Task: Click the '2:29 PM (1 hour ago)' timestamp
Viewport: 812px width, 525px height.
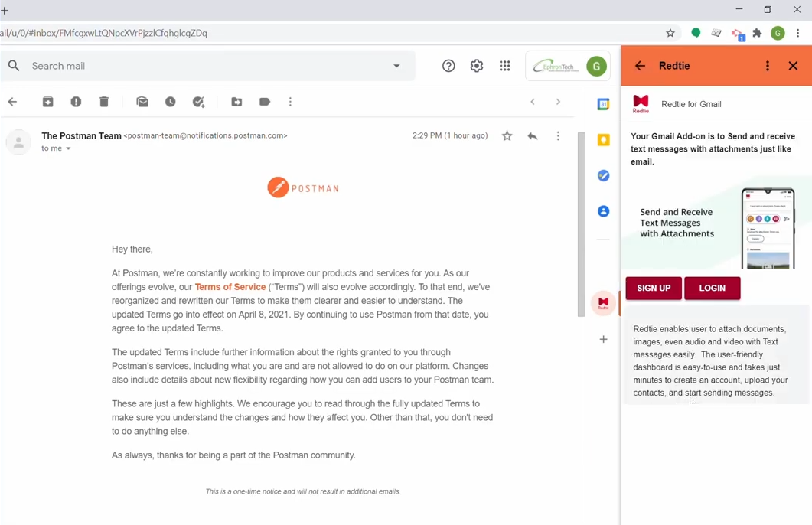Action: (x=450, y=135)
